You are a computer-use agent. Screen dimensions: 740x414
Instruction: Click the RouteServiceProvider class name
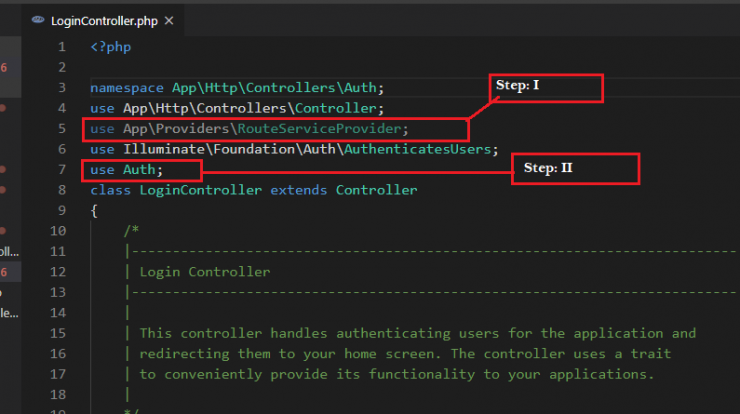322,128
